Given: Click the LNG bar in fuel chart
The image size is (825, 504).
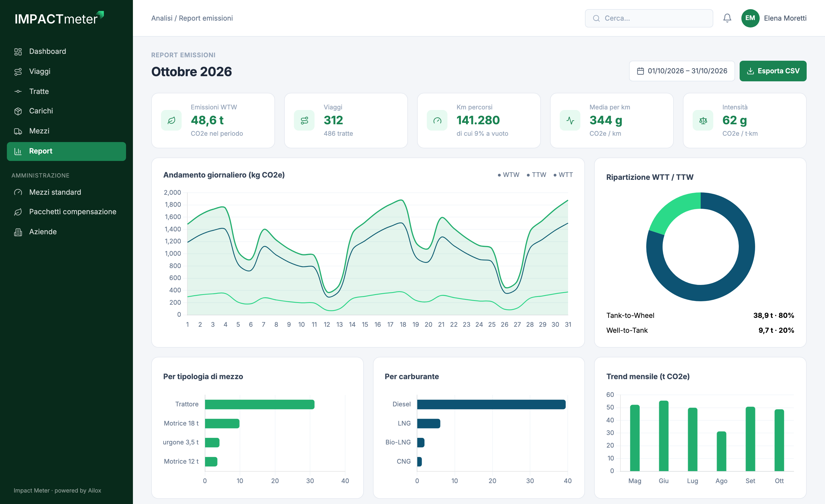Looking at the screenshot, I should point(429,423).
